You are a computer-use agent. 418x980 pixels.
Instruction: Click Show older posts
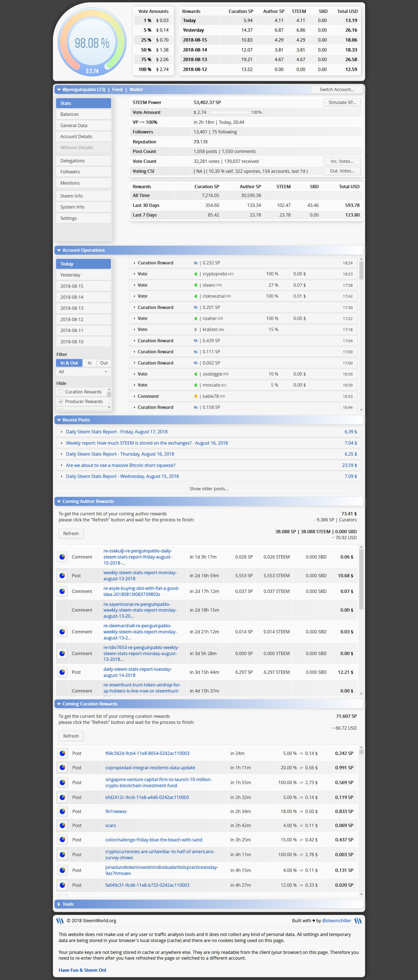209,488
